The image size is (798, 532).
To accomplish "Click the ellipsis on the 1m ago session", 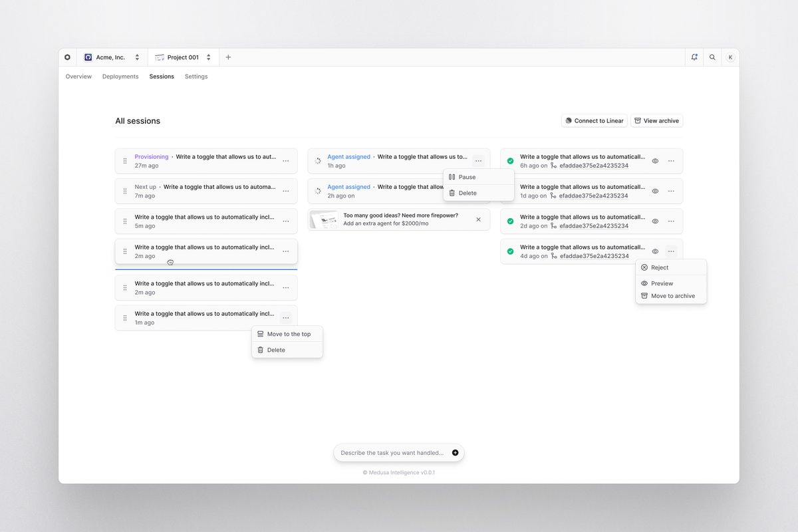I will point(285,318).
